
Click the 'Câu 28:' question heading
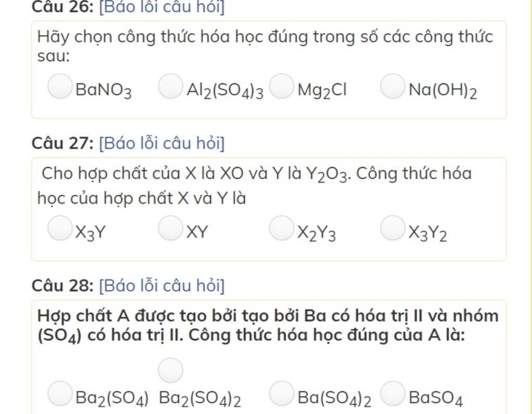click(x=62, y=285)
